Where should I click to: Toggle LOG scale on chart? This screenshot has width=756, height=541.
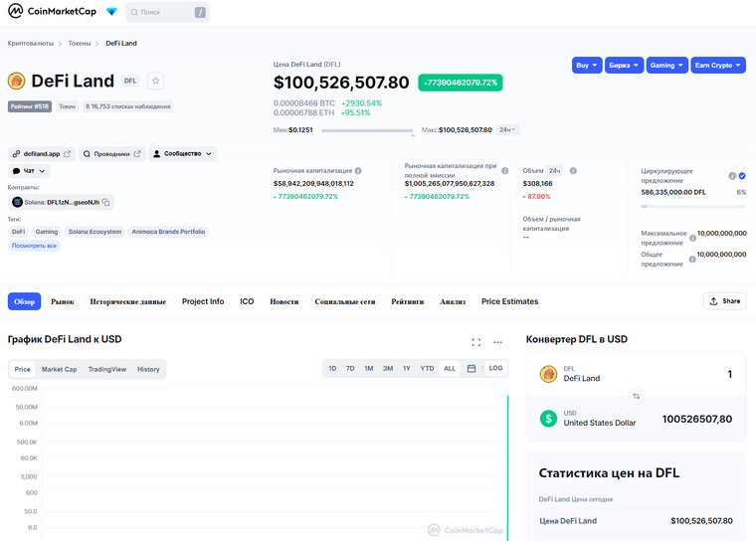tap(495, 368)
